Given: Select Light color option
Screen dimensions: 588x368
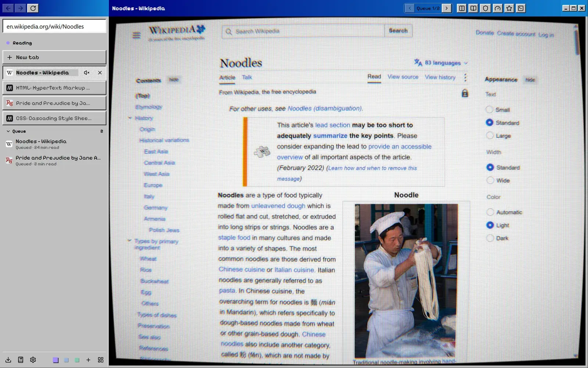Looking at the screenshot, I should (490, 225).
